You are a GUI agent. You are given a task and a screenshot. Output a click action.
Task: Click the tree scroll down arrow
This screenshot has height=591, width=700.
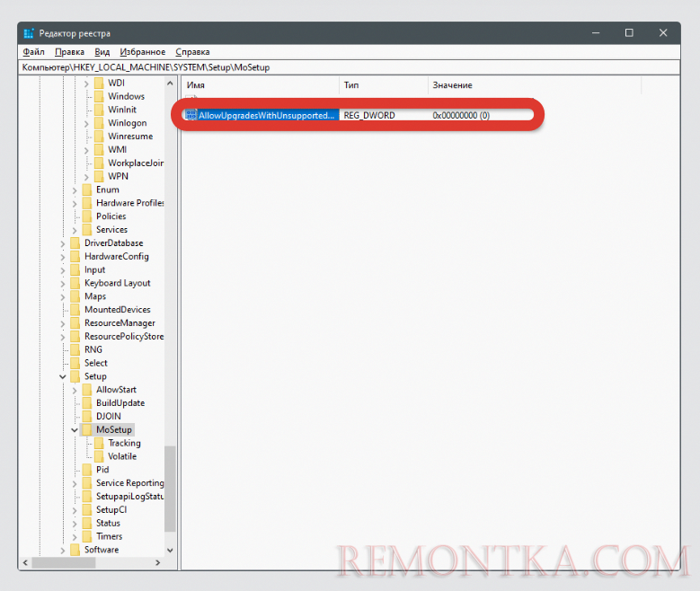170,551
